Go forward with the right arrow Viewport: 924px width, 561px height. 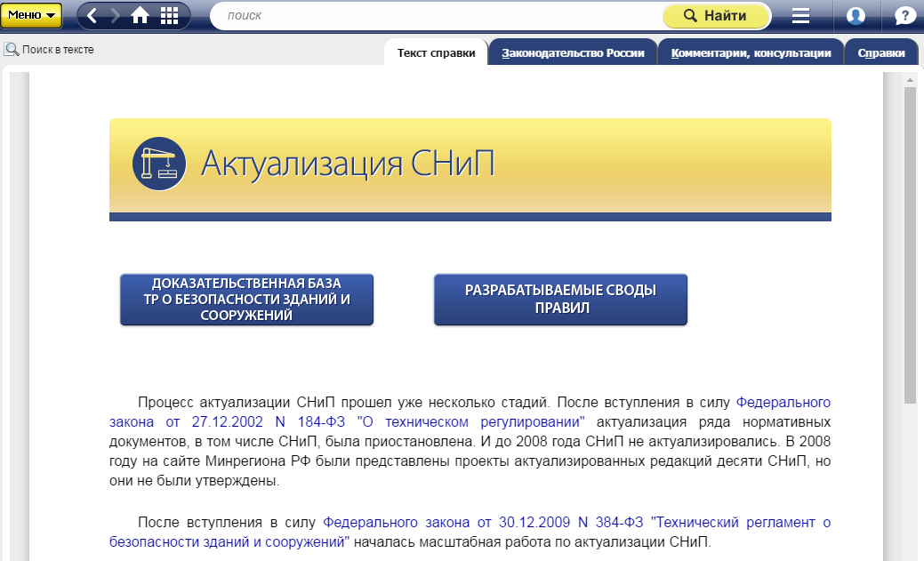115,15
